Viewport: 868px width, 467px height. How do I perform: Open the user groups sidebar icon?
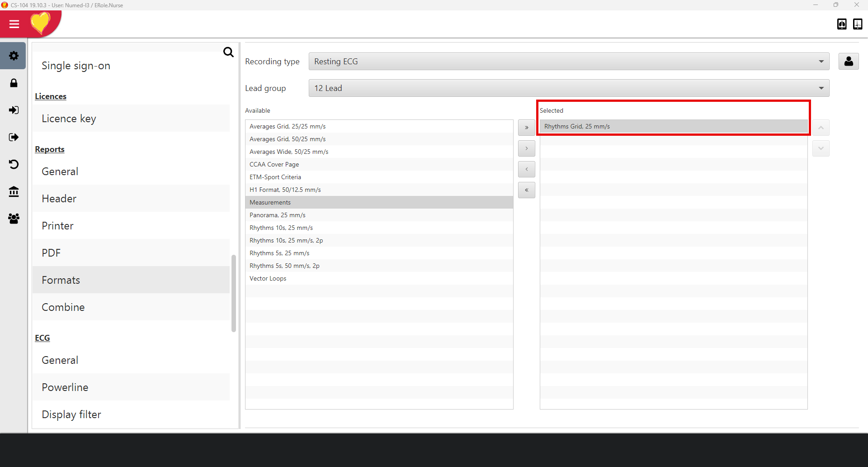14,219
